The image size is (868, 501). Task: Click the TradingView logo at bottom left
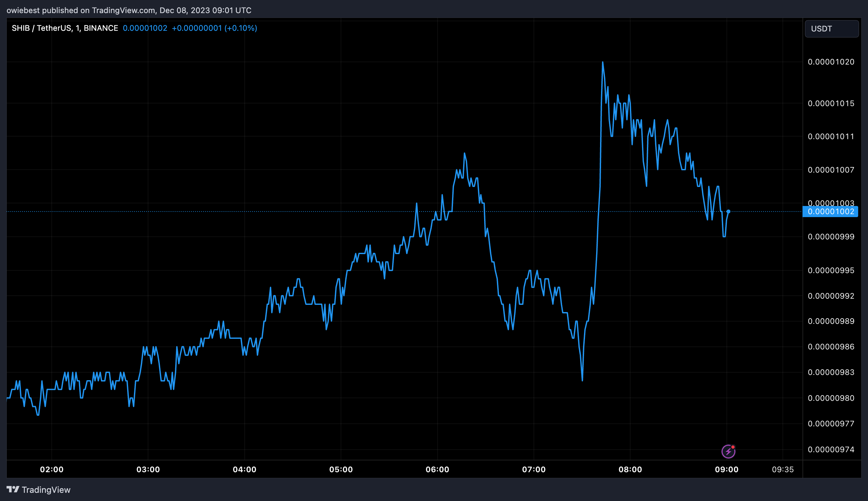tap(39, 490)
